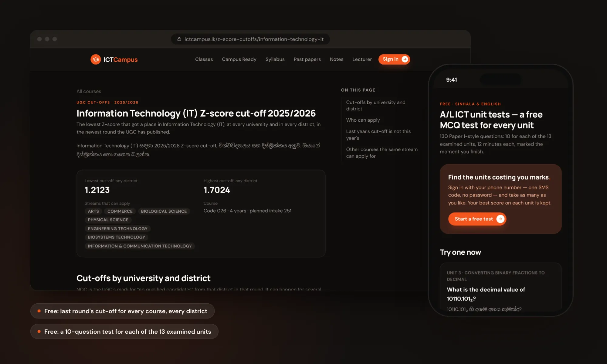
Task: Click the Try one now heading on phone
Action: (460, 252)
